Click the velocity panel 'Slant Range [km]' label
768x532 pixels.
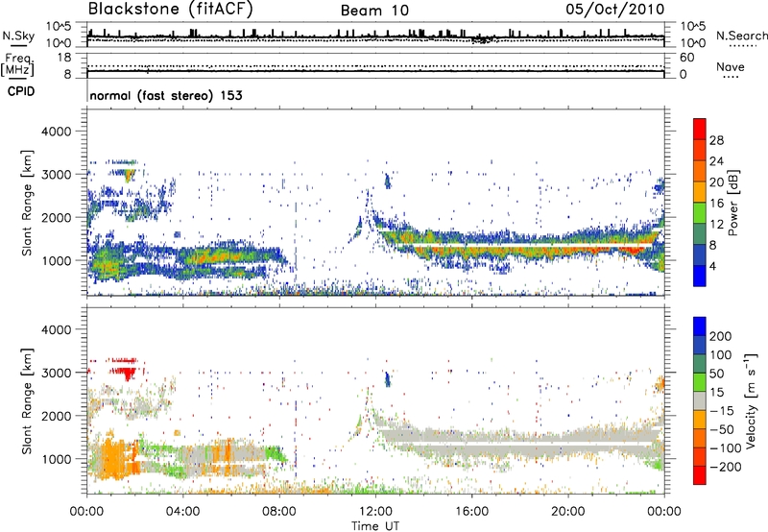click(27, 400)
